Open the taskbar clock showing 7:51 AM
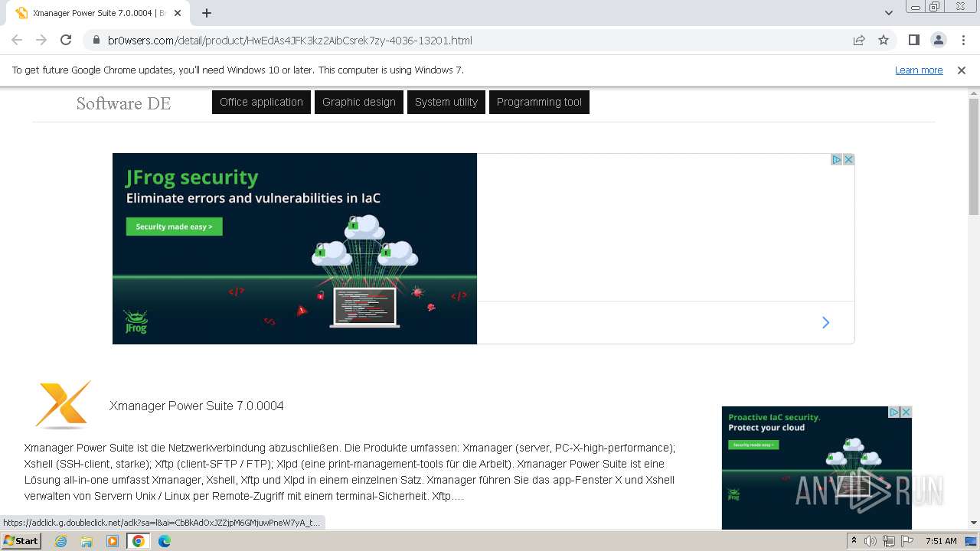Screen dimensions: 980x551 (941, 541)
